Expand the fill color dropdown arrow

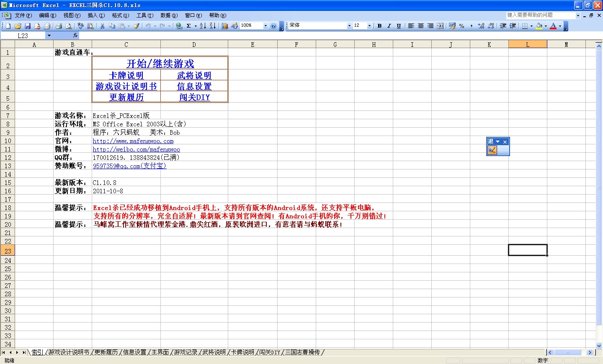click(x=546, y=26)
